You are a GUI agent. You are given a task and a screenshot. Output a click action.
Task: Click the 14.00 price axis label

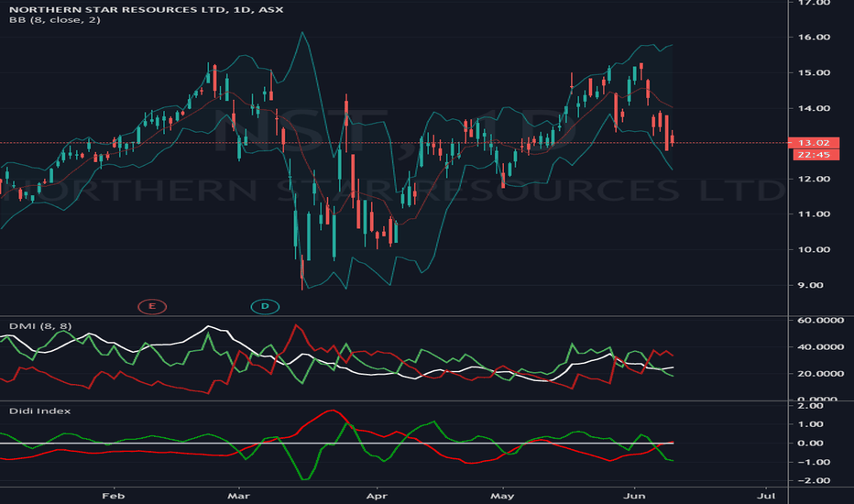click(814, 108)
